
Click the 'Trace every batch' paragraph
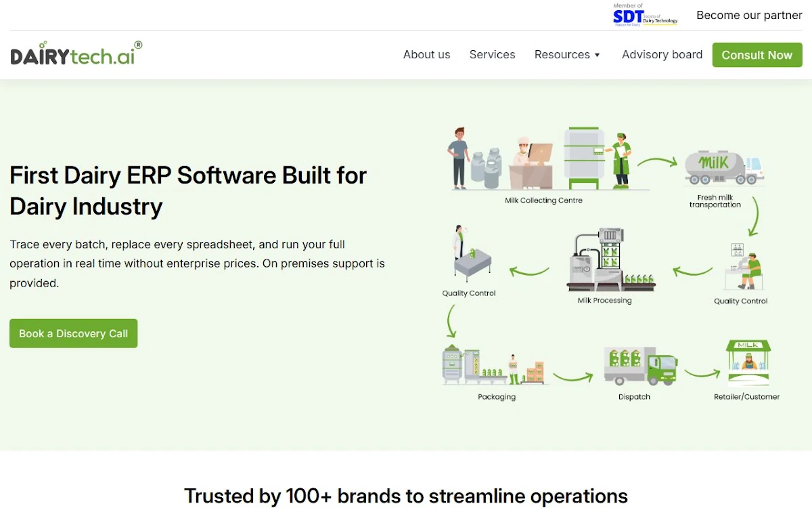tap(197, 263)
